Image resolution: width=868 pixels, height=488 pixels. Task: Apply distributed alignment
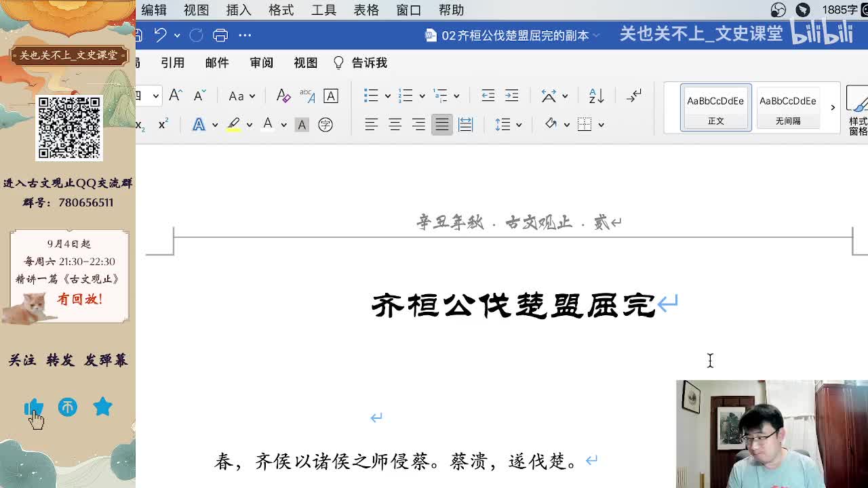[465, 125]
